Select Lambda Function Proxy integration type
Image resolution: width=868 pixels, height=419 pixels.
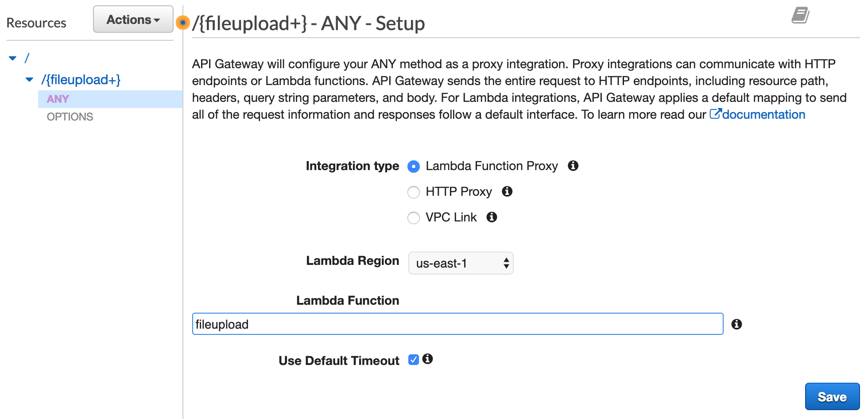tap(414, 167)
